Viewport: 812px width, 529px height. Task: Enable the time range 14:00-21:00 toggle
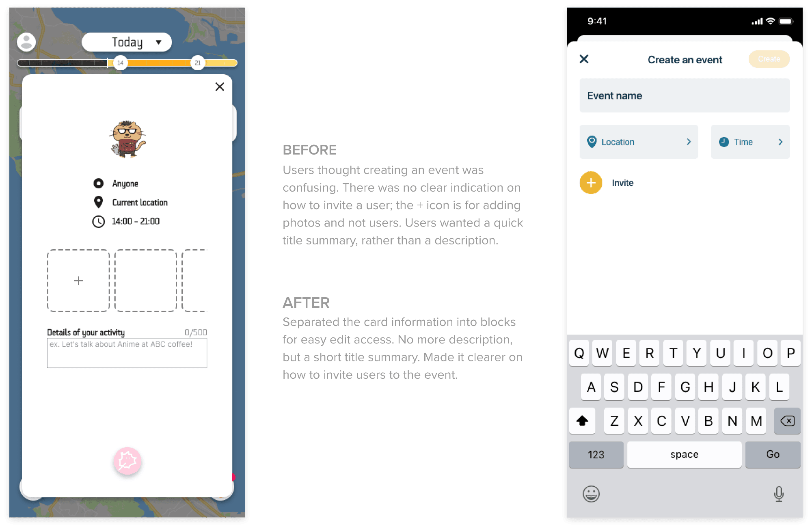98,221
